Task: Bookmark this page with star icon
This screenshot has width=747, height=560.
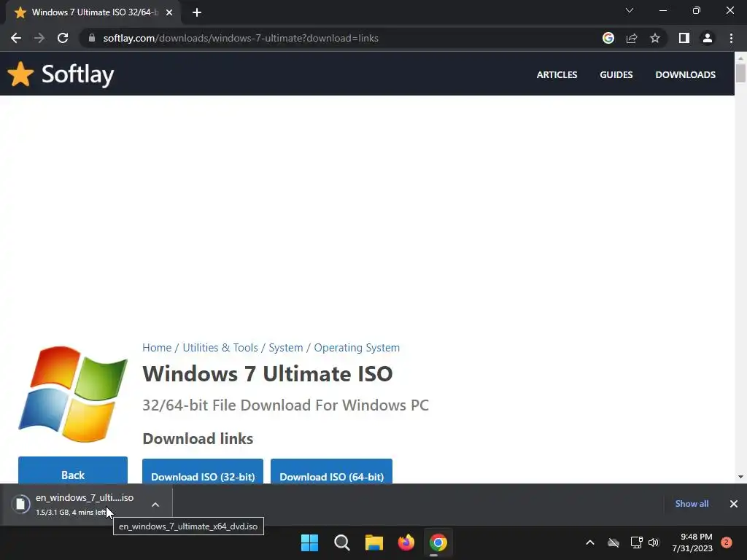Action: tap(655, 38)
